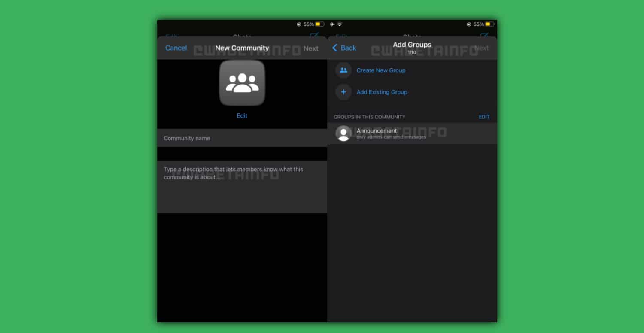Click compose icon above New Community's Next

pyautogui.click(x=314, y=36)
